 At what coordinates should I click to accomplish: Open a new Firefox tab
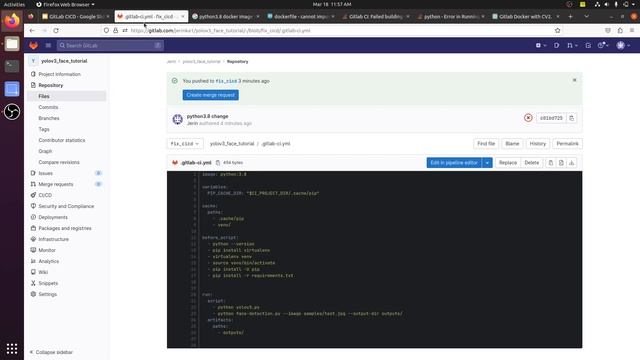[570, 16]
